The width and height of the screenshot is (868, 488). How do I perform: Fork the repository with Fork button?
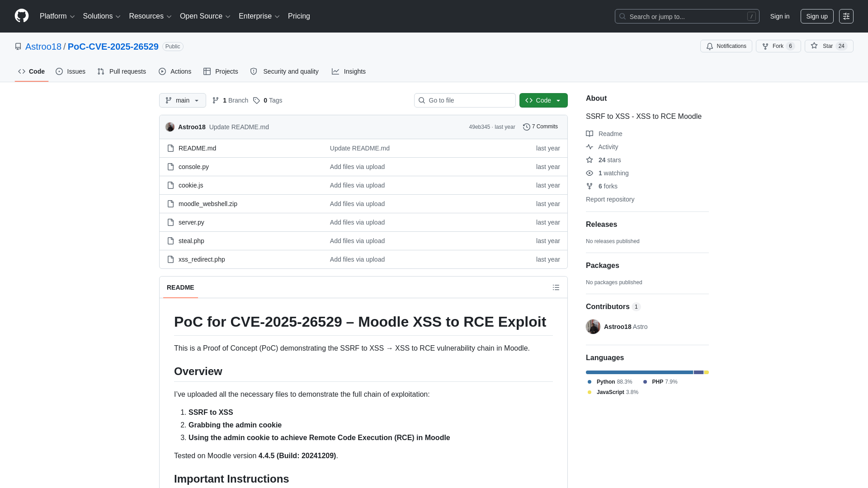click(778, 46)
